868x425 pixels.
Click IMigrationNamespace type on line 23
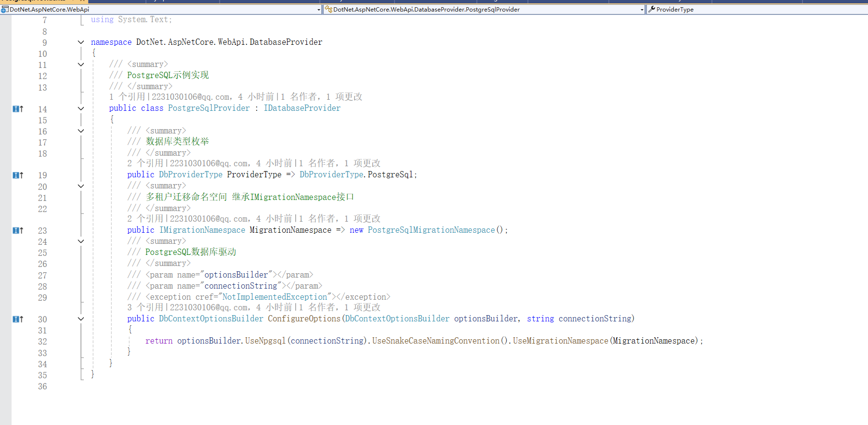point(202,230)
